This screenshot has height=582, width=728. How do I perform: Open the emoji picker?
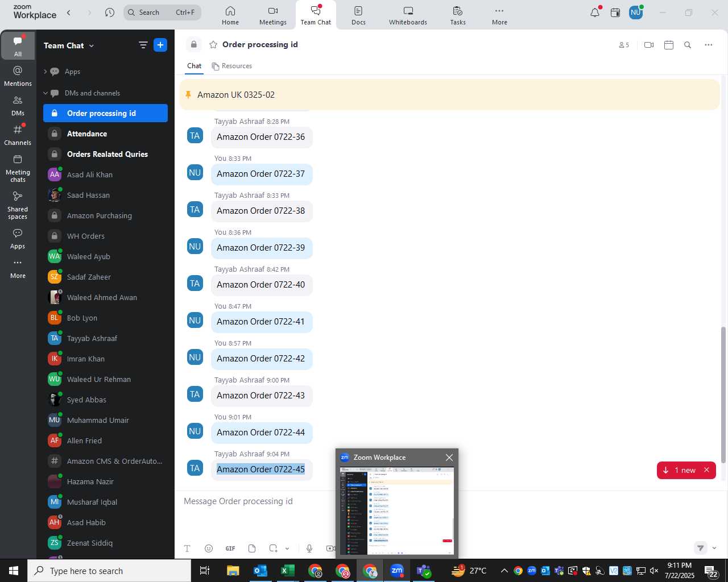click(x=209, y=548)
